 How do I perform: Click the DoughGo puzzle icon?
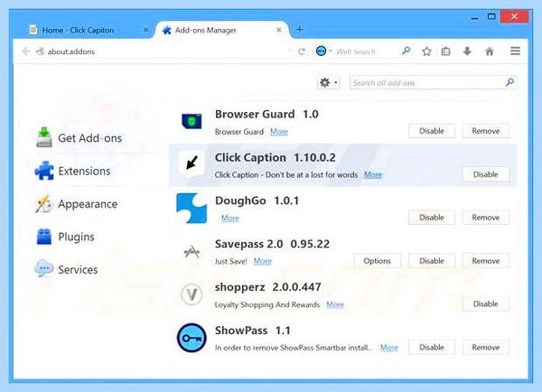point(192,208)
